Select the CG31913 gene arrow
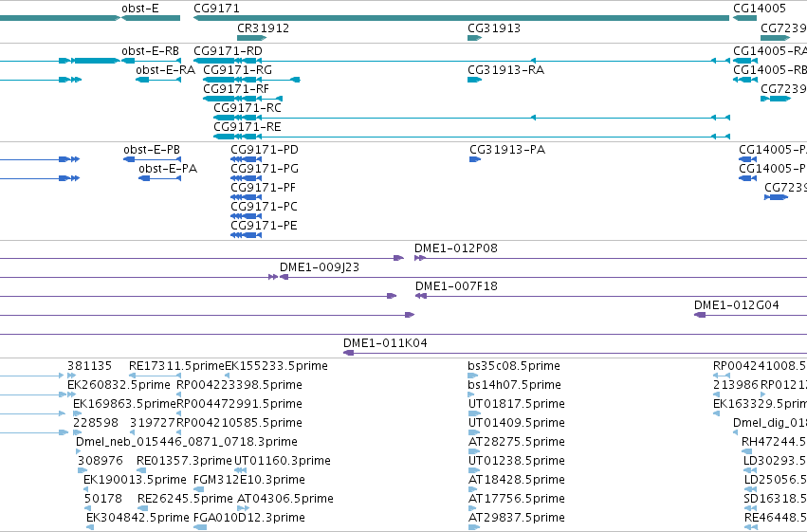807x532 pixels. pos(474,38)
